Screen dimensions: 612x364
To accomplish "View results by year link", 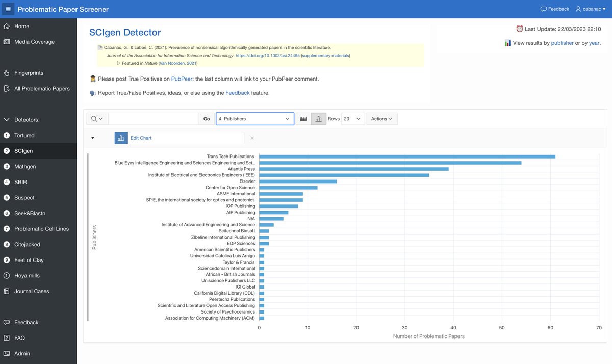I will pos(594,43).
